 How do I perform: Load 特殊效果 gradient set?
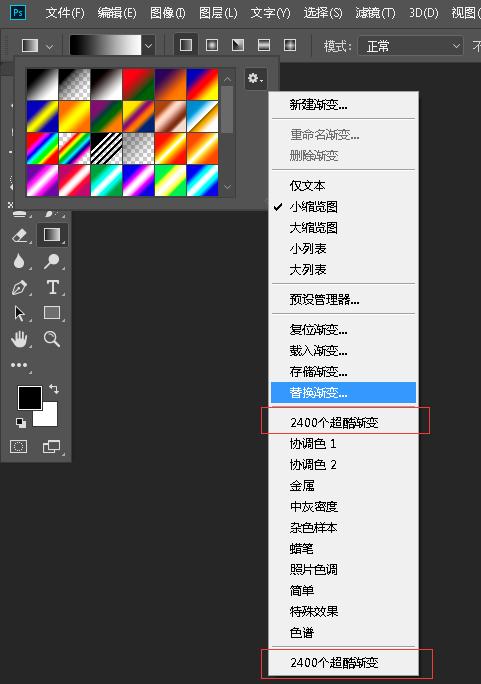click(343, 611)
